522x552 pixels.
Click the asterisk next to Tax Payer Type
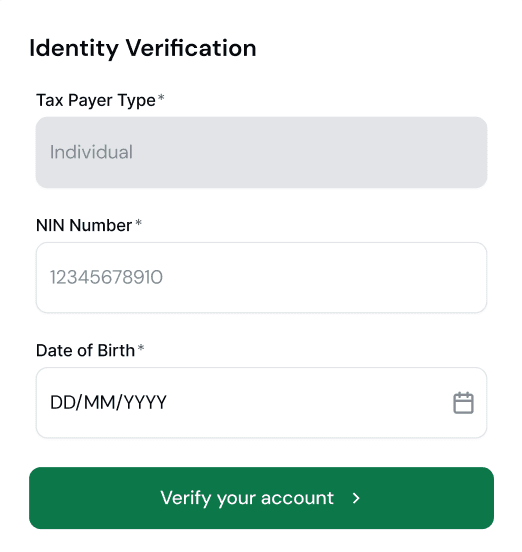coord(161,97)
